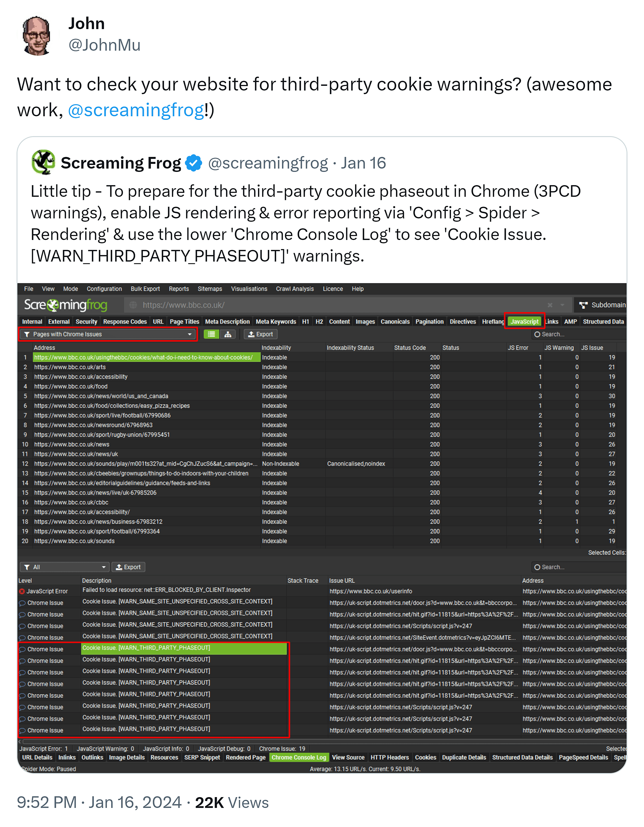Select the Chrome Console Log tab
Image resolution: width=644 pixels, height=827 pixels.
(x=299, y=757)
